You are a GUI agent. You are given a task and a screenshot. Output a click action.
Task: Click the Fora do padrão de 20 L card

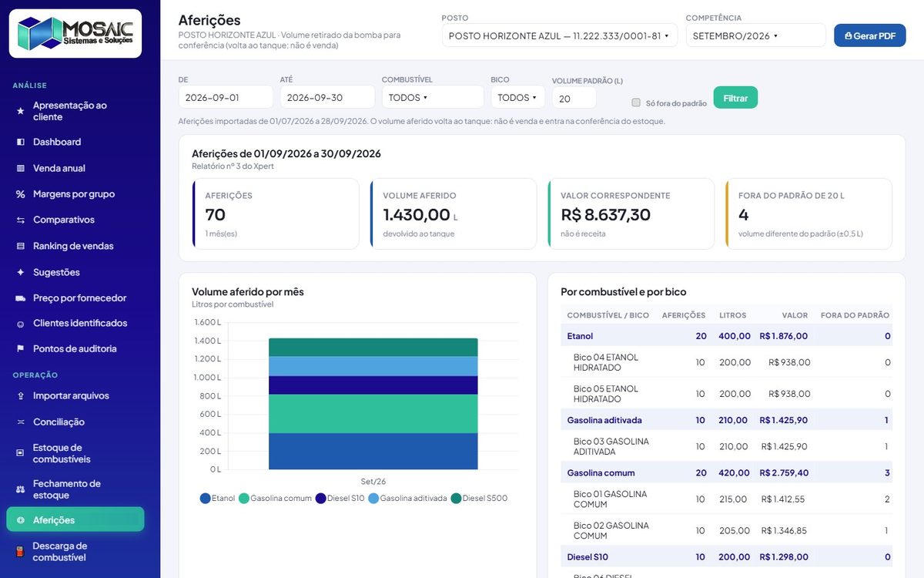pyautogui.click(x=808, y=214)
